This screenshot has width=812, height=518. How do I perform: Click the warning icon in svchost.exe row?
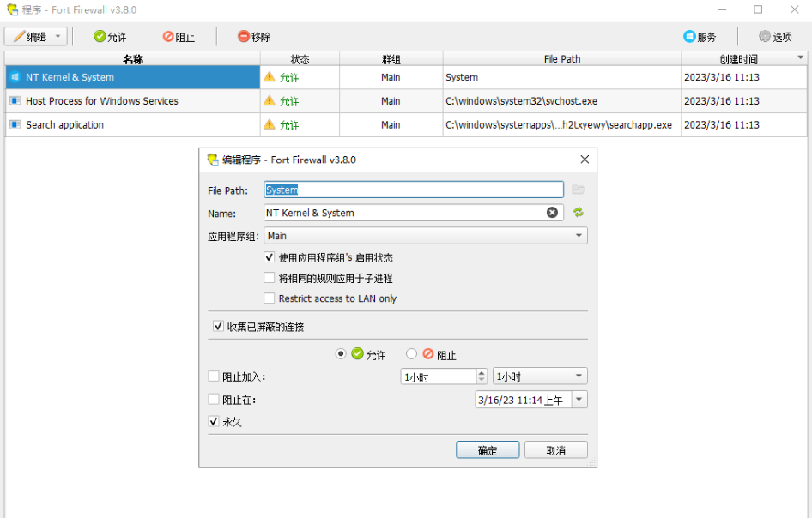pos(270,100)
